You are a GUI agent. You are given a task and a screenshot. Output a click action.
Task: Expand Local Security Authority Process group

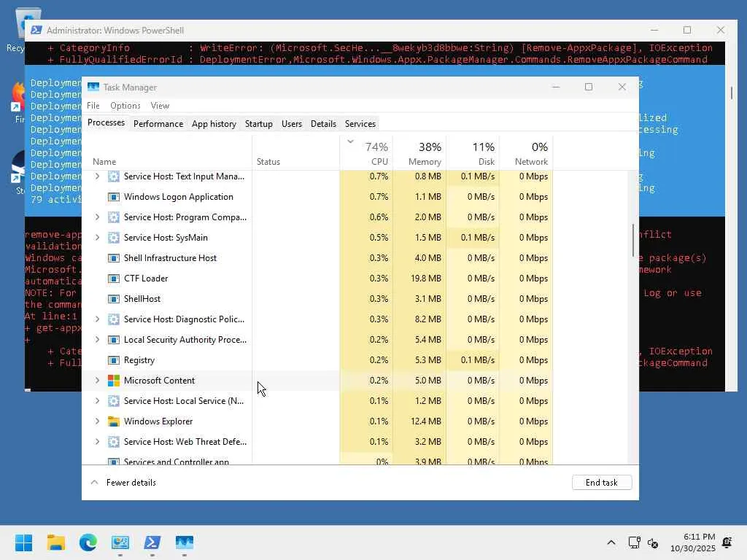pyautogui.click(x=97, y=340)
